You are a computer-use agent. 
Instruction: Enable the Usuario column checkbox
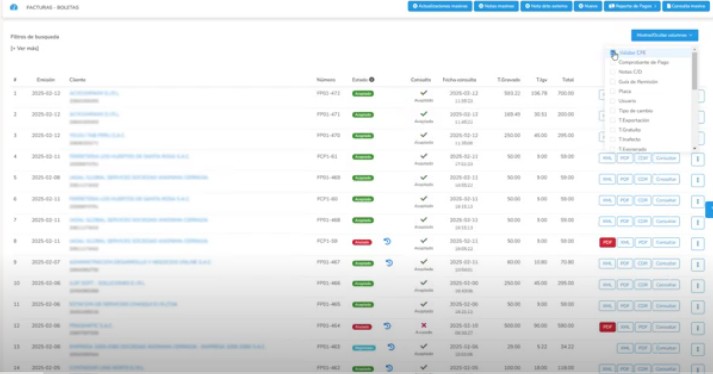613,101
